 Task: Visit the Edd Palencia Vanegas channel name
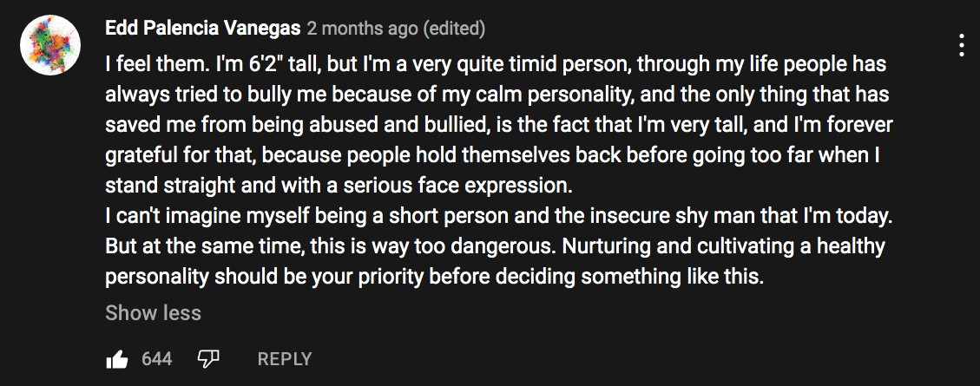click(203, 28)
